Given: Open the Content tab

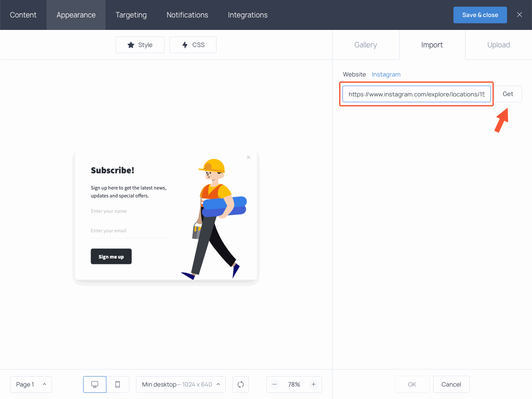Looking at the screenshot, I should tap(23, 15).
